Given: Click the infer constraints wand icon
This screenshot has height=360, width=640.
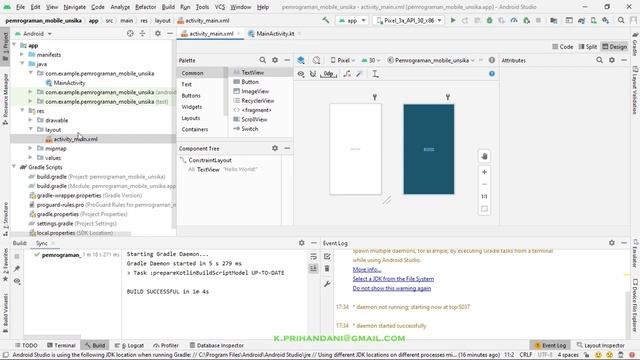Looking at the screenshot, I should (359, 74).
